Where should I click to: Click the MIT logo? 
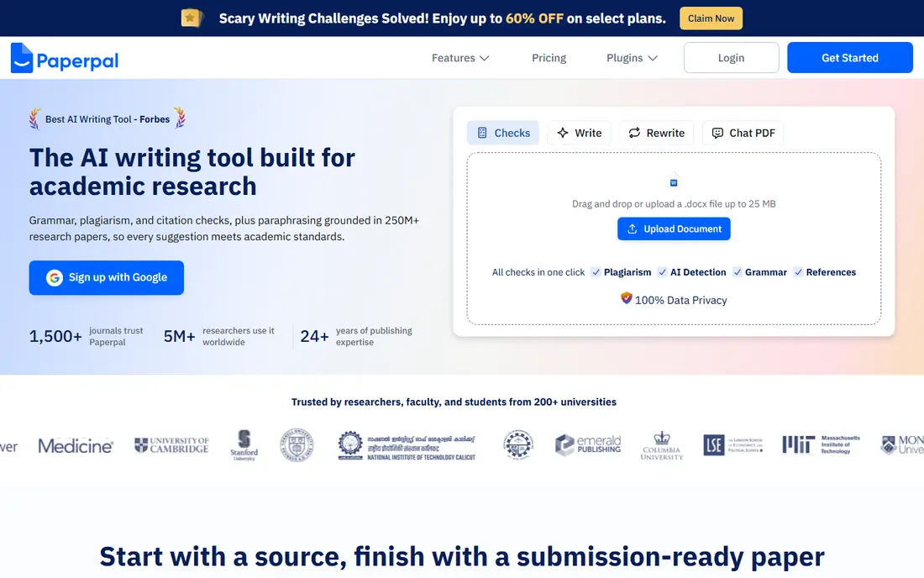(821, 445)
